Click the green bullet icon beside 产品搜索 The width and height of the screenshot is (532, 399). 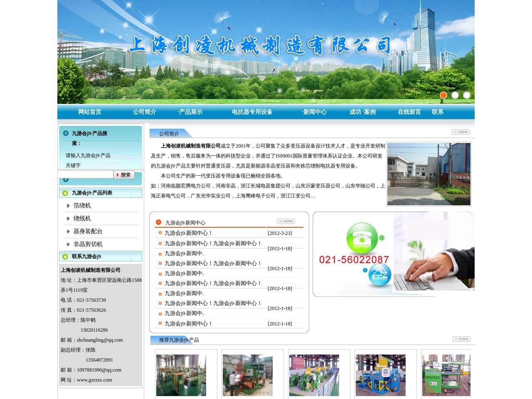(66, 133)
